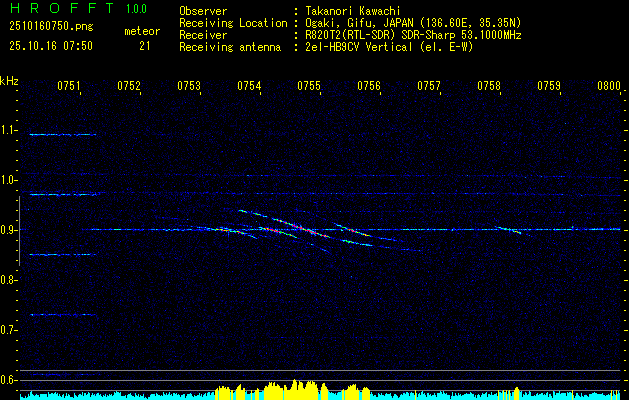Click the 0751 time marker
Screen dimensions: 629x400
pos(68,86)
